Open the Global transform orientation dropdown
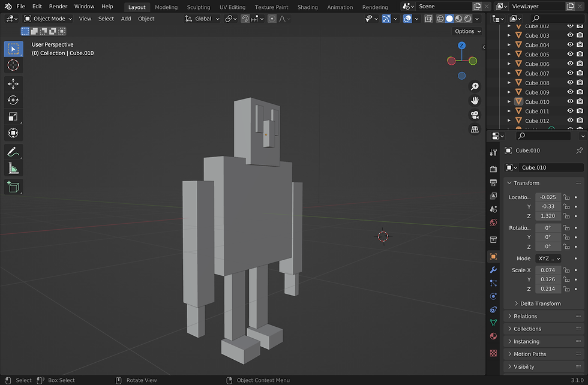Image resolution: width=588 pixels, height=385 pixels. [x=202, y=19]
